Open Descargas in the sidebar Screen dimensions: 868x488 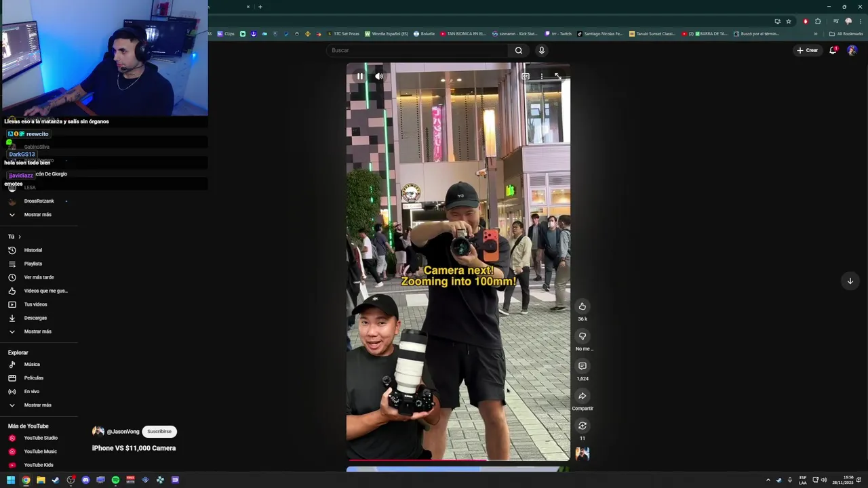click(35, 318)
